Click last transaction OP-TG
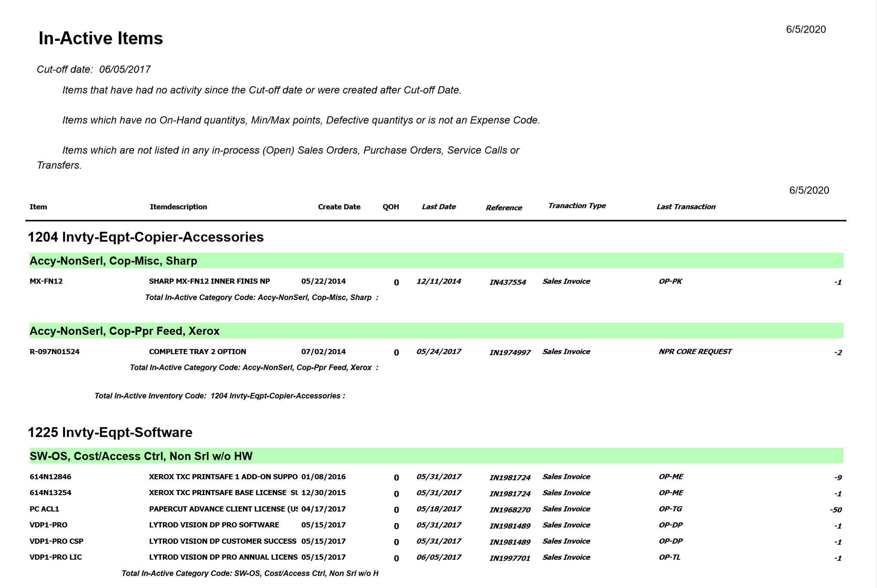877x588 pixels. click(x=670, y=509)
